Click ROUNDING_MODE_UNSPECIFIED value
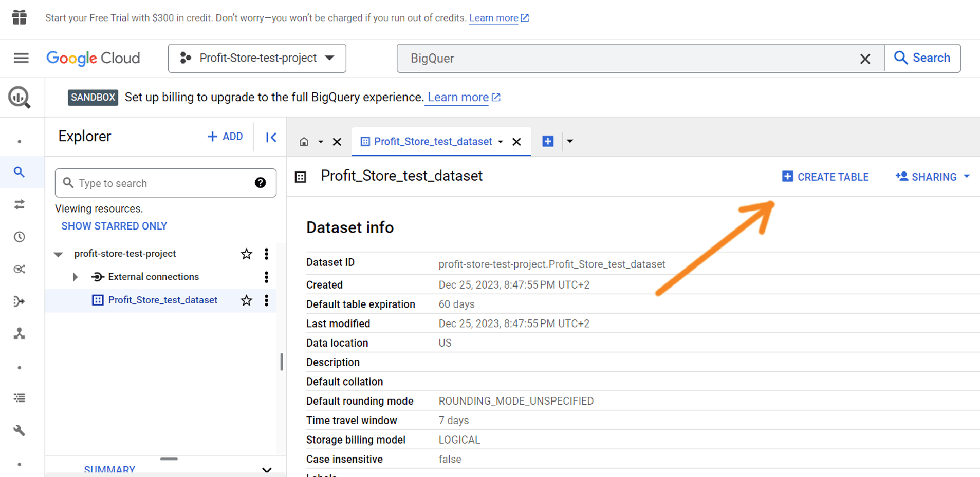Image resolution: width=980 pixels, height=477 pixels. tap(516, 401)
